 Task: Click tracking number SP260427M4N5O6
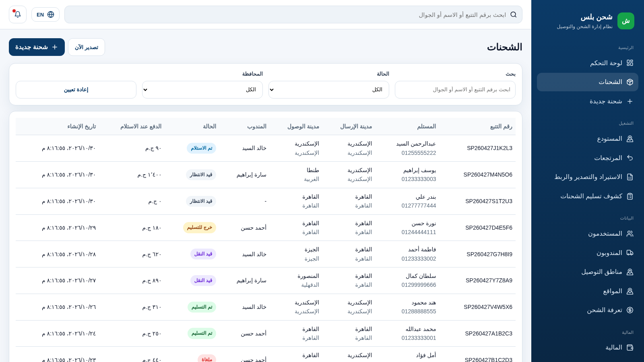pyautogui.click(x=488, y=175)
